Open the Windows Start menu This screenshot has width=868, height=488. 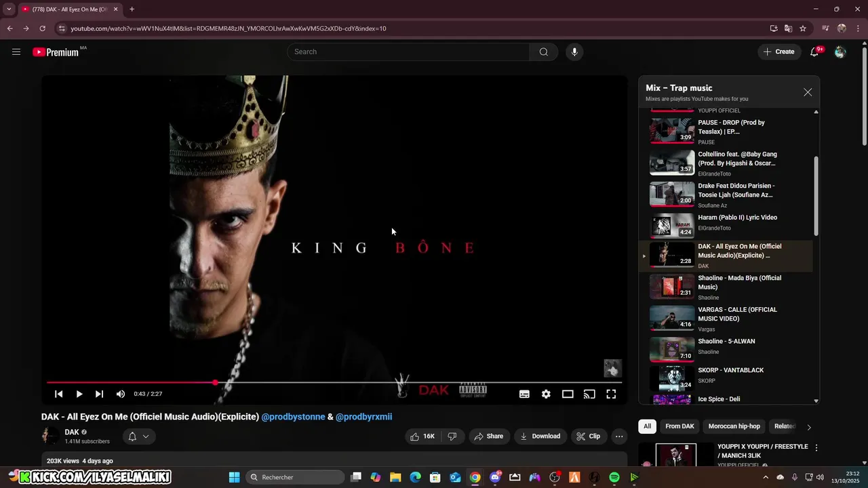tap(234, 477)
